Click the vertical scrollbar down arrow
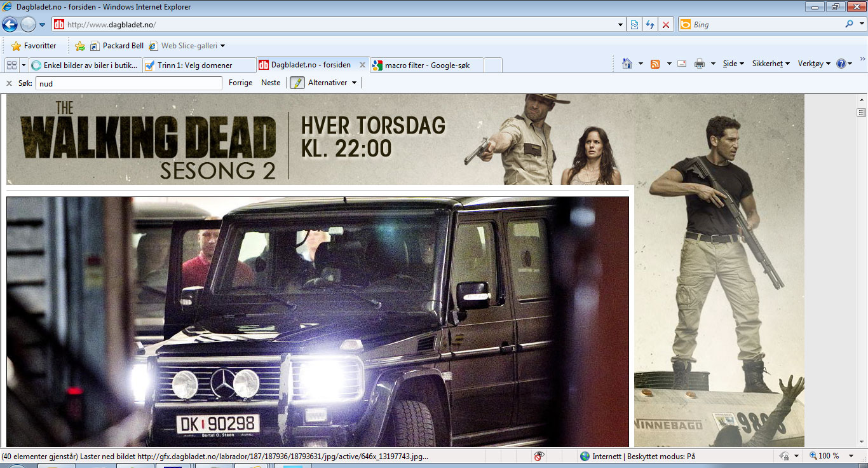 point(862,442)
